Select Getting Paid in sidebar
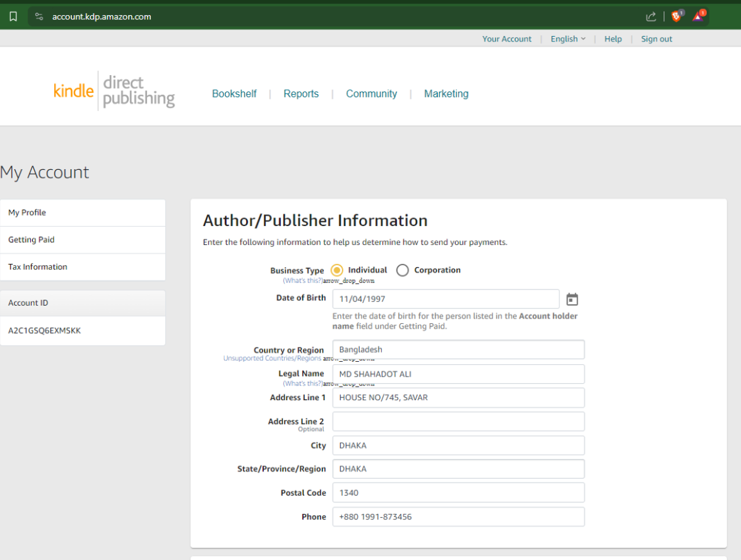Image resolution: width=741 pixels, height=560 pixels. 83,240
